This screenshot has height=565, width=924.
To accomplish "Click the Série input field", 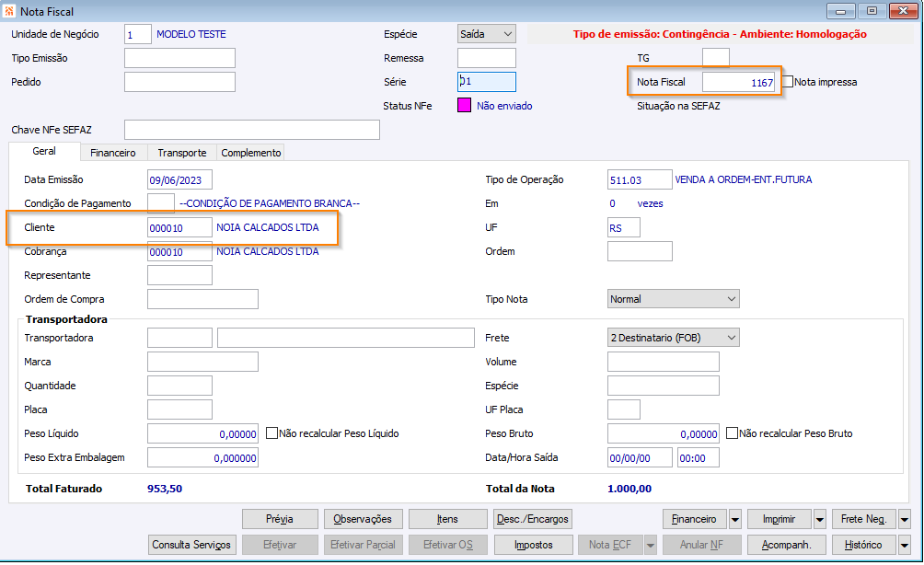I will [487, 82].
